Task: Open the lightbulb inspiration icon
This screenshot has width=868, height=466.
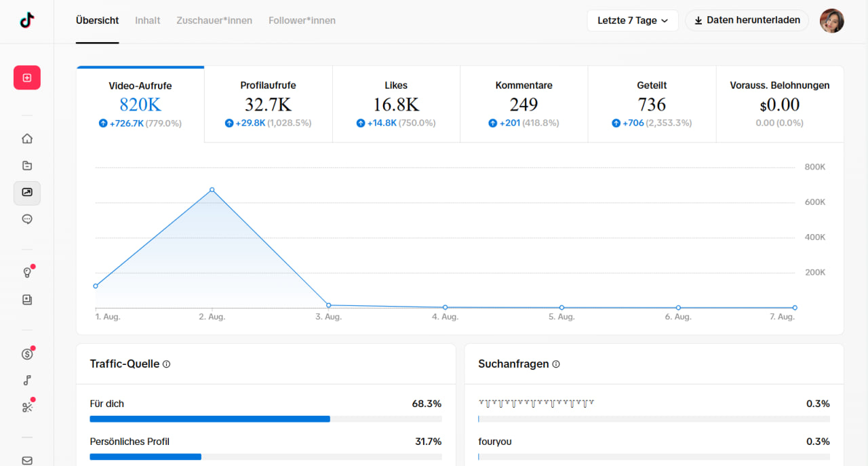Action: (x=27, y=273)
